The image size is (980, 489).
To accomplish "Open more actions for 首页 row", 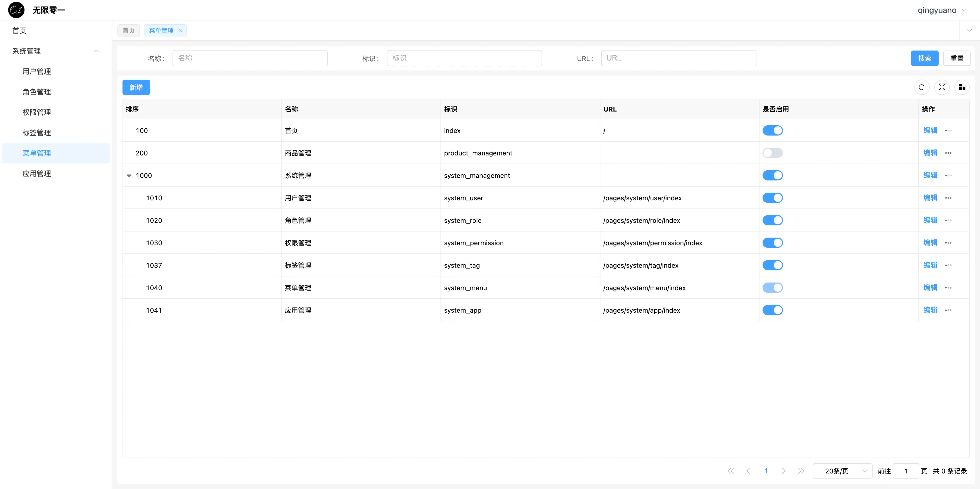I will [x=948, y=130].
